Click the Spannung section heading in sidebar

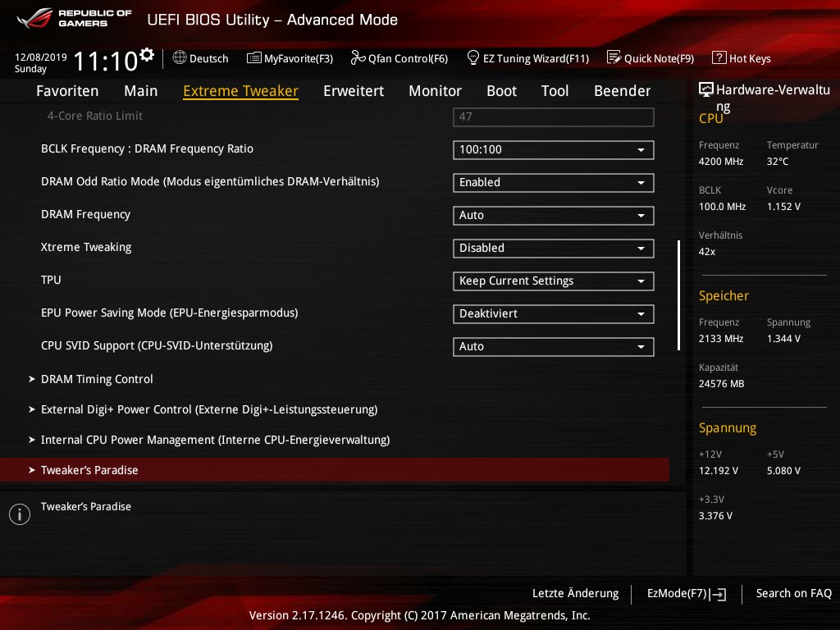(x=727, y=427)
